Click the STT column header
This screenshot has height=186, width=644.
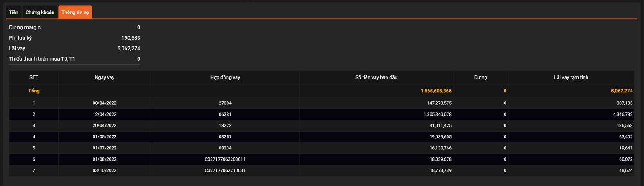(34, 78)
